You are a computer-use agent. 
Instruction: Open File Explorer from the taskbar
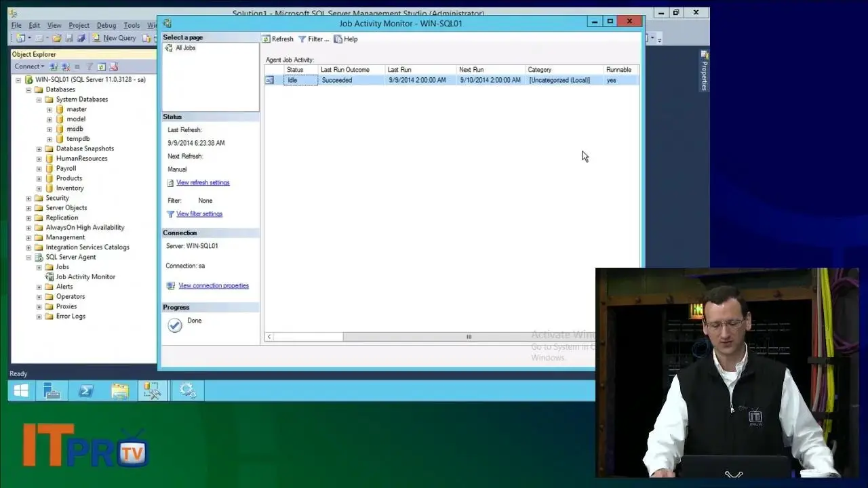[x=119, y=391]
